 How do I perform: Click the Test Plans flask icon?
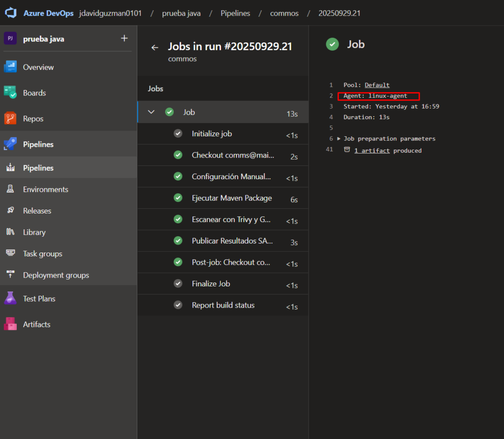[x=10, y=298]
